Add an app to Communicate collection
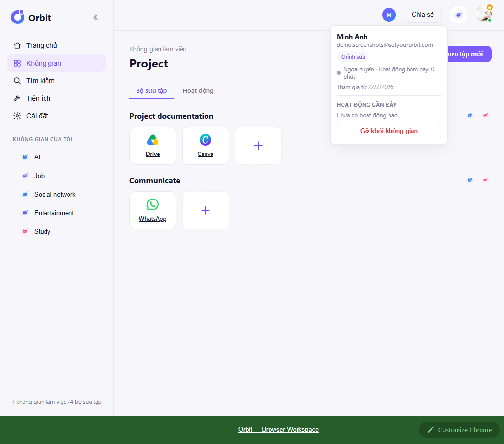Image resolution: width=504 pixels, height=444 pixels. (x=206, y=210)
